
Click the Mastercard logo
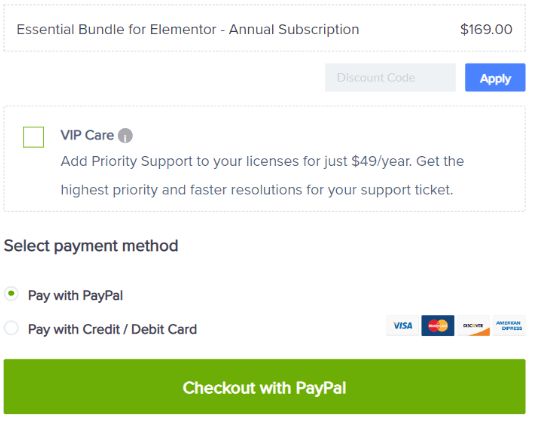(x=438, y=326)
